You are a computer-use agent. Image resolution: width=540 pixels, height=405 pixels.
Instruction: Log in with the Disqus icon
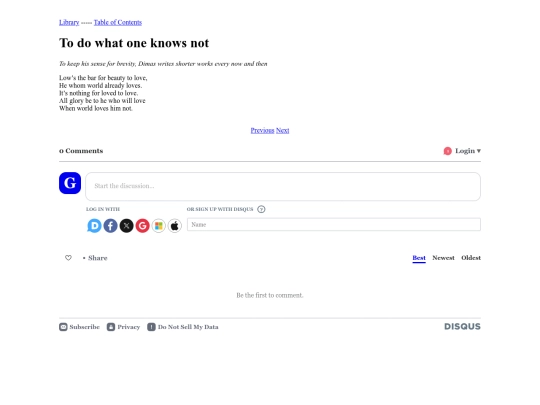click(x=94, y=226)
